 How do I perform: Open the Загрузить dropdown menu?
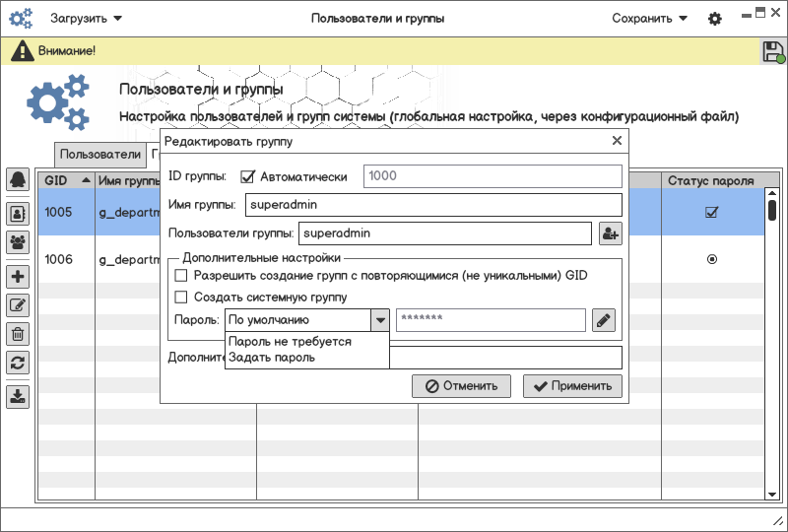click(86, 19)
